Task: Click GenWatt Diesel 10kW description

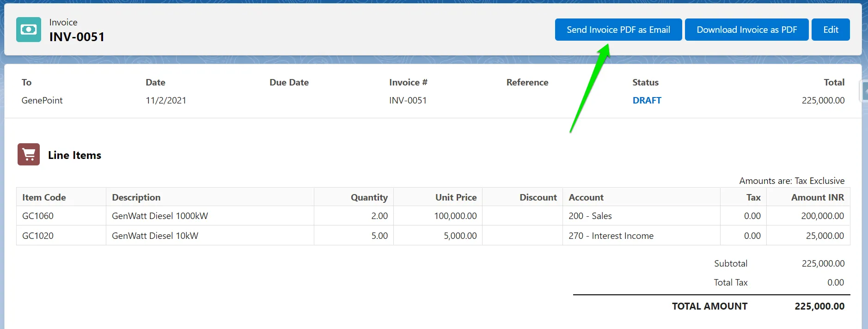Action: [x=155, y=236]
